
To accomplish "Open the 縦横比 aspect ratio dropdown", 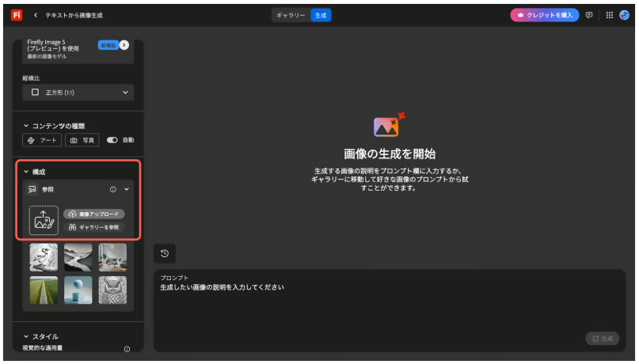I will (x=78, y=93).
